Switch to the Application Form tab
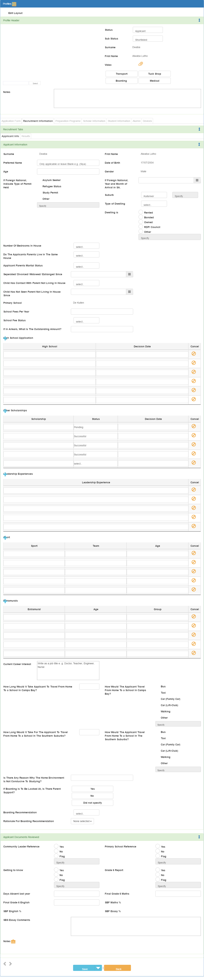Image resolution: width=204 pixels, height=980 pixels. 11,121
